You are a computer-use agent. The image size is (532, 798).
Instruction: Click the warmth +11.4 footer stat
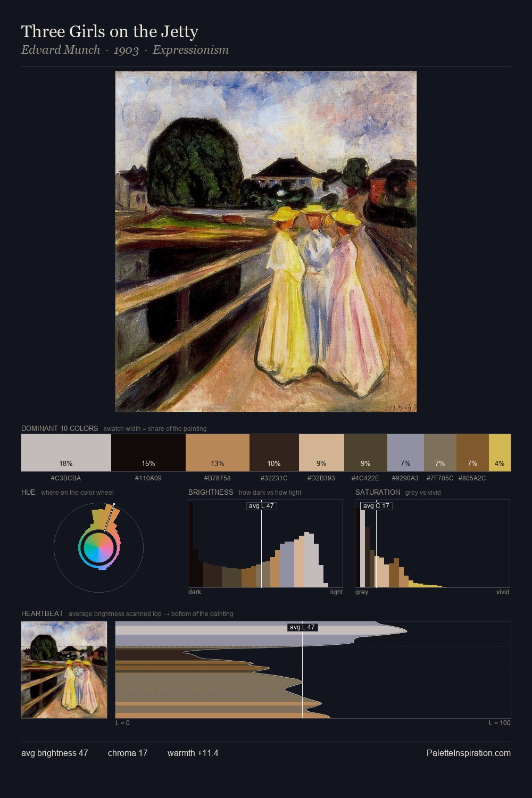pyautogui.click(x=193, y=753)
